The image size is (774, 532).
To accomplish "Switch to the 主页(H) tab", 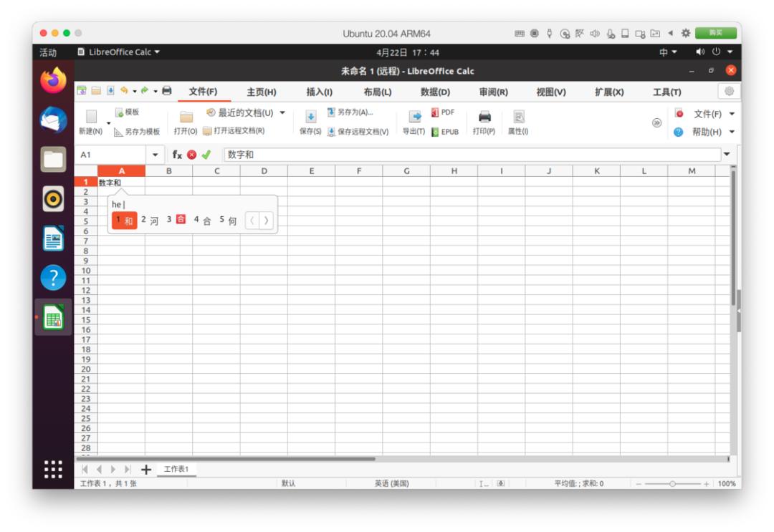I will point(262,92).
